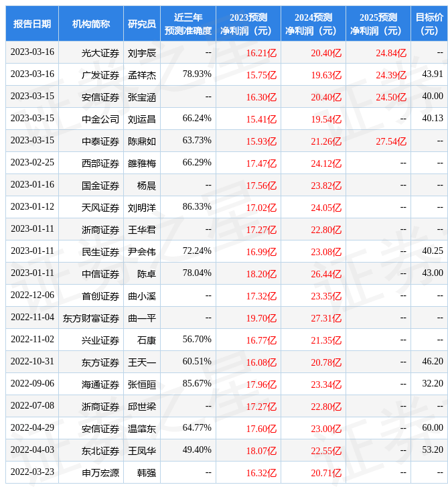Click the 2024预测净利润 column header
This screenshot has width=448, height=489.
tap(313, 24)
